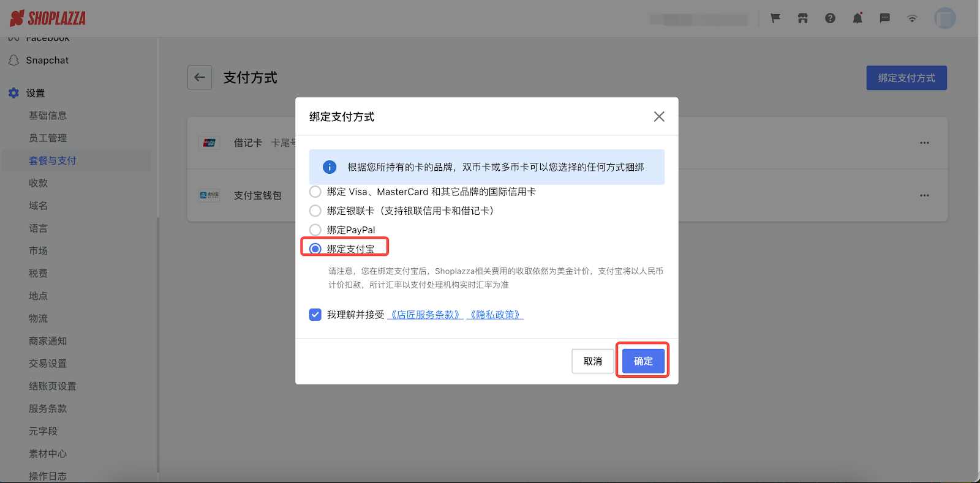The width and height of the screenshot is (980, 483).
Task: Click the Alipay icon of 支付宝钱包
Action: pyautogui.click(x=209, y=195)
